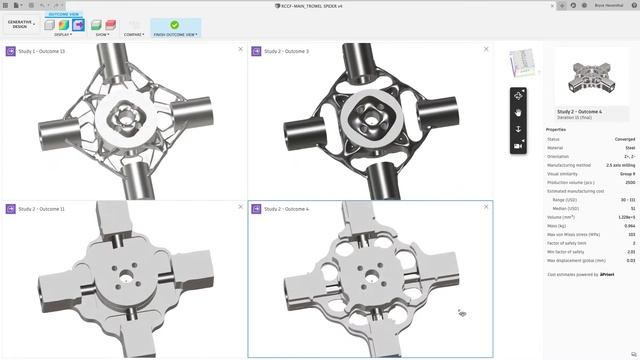The height and width of the screenshot is (360, 640).
Task: Click the ViewCube orientation widget
Action: (522, 63)
